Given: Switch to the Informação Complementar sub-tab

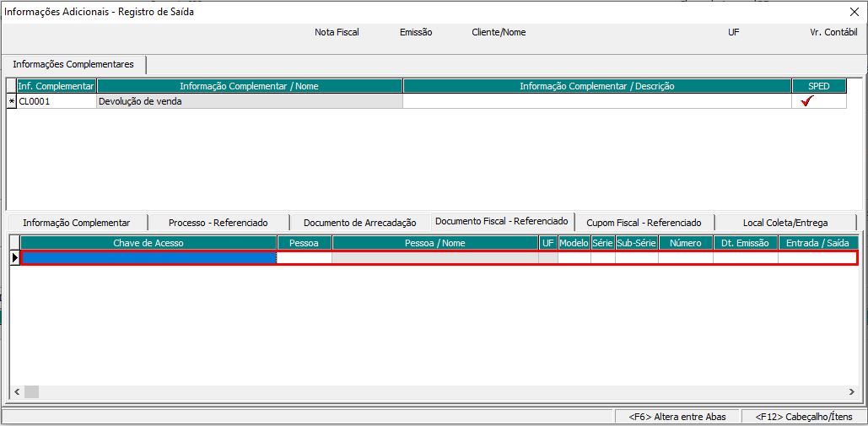Looking at the screenshot, I should (77, 223).
